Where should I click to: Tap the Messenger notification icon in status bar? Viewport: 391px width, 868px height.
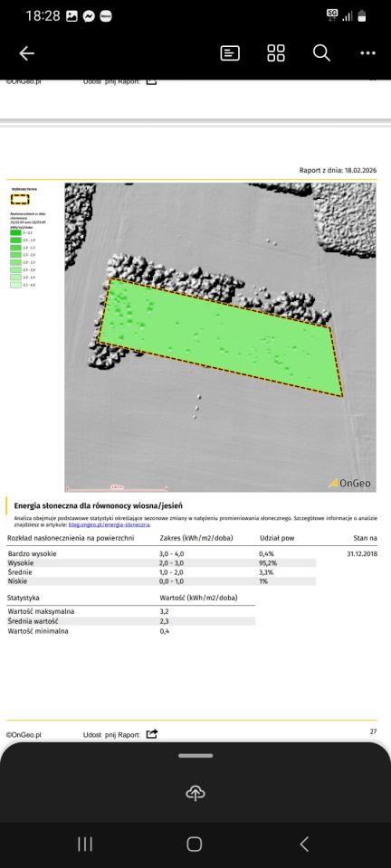coord(89,16)
